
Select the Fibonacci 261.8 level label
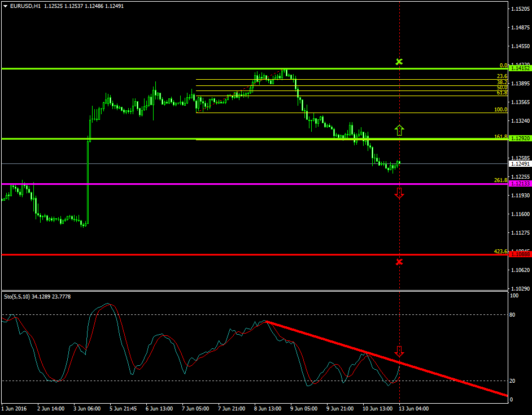500,180
